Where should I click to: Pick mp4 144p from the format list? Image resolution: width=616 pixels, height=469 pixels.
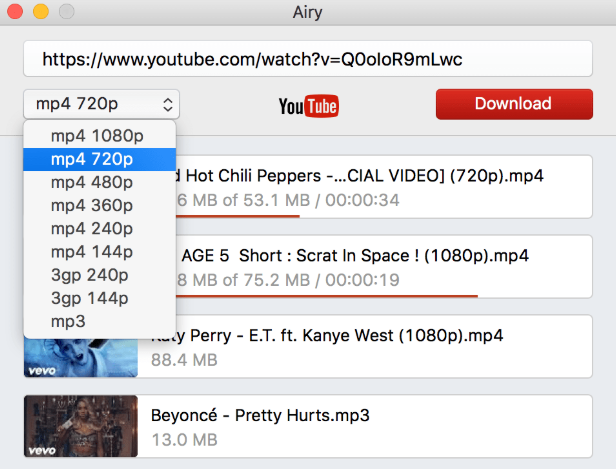pyautogui.click(x=99, y=252)
